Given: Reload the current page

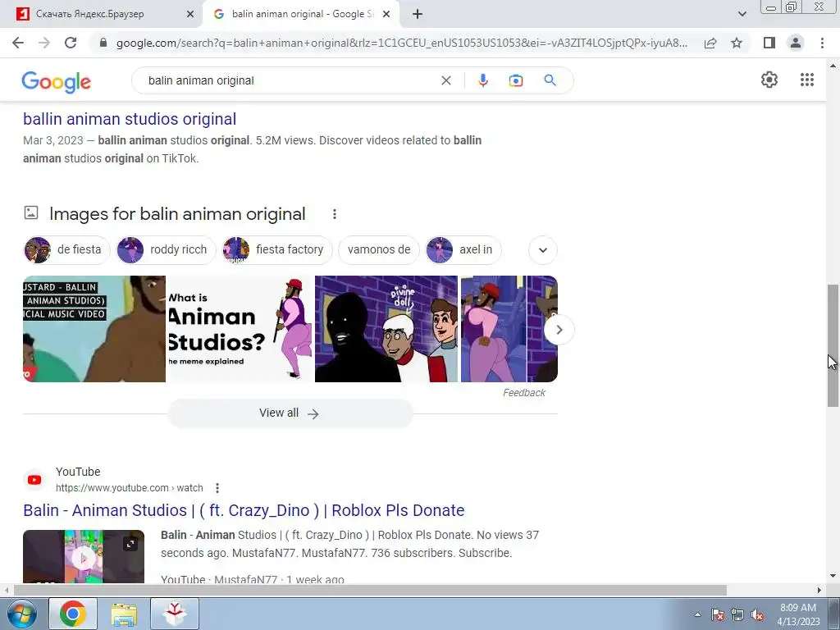Looking at the screenshot, I should [x=71, y=43].
